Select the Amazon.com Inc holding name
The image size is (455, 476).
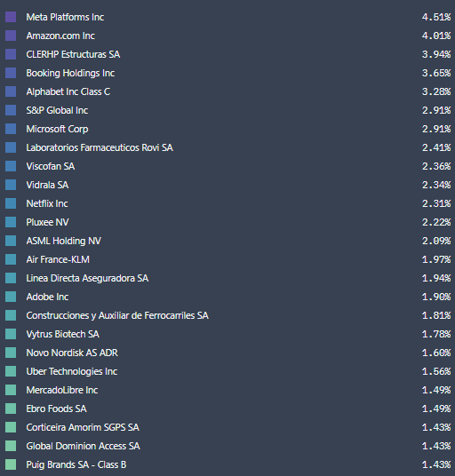[60, 36]
